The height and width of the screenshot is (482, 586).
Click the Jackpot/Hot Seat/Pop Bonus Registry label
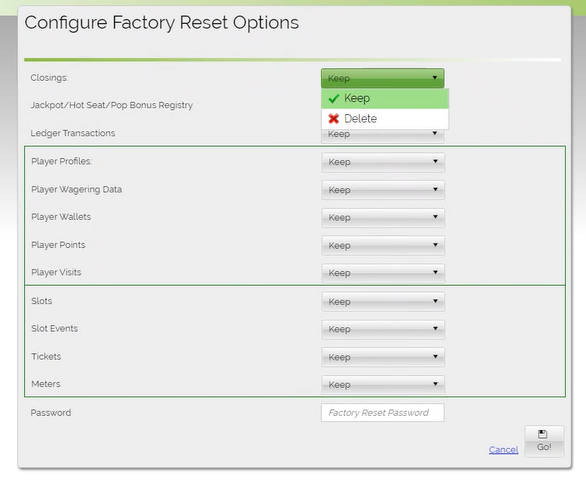coord(112,105)
